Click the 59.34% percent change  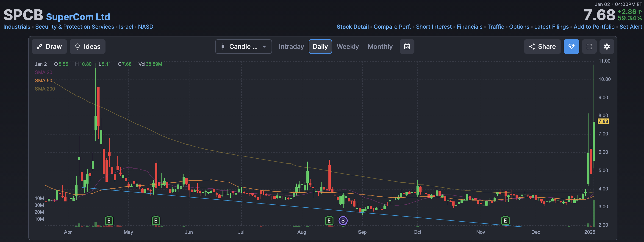(630, 18)
